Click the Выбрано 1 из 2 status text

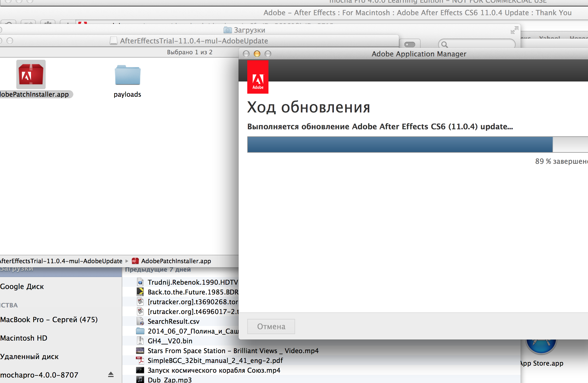(190, 52)
